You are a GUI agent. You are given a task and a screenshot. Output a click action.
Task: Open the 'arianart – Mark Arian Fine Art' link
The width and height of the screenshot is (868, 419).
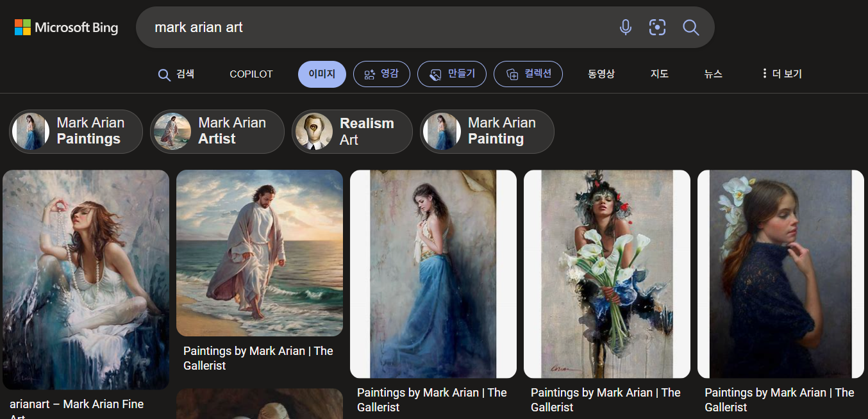pyautogui.click(x=77, y=408)
